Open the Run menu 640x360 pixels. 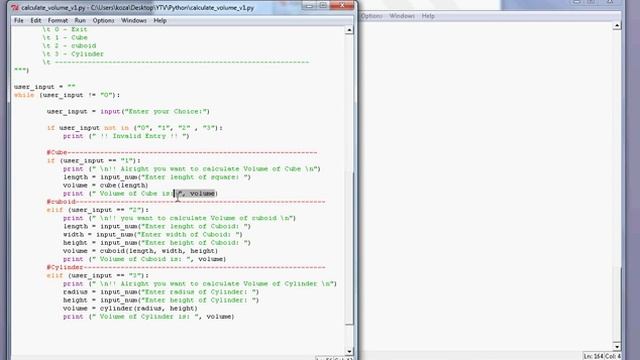[x=80, y=20]
